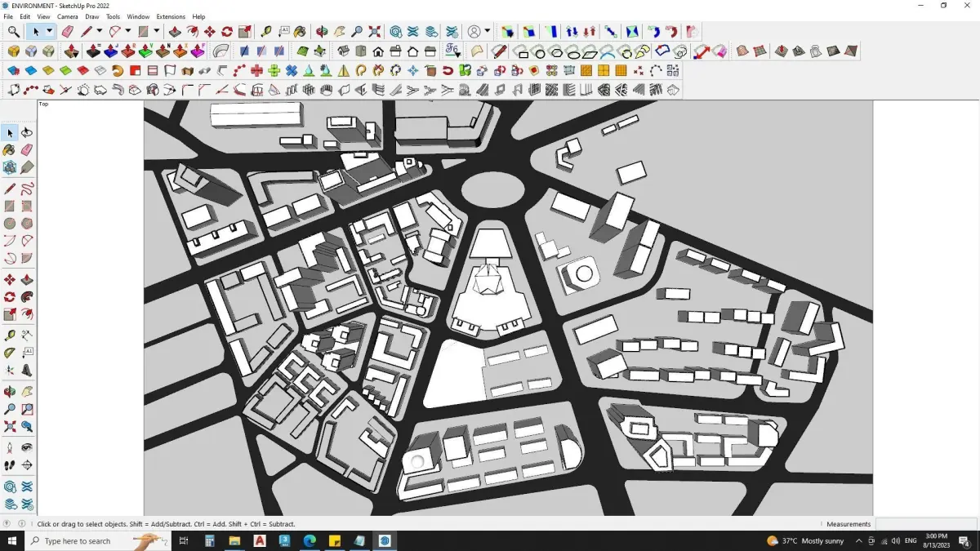
Task: Open the Window menu
Action: pos(138,16)
